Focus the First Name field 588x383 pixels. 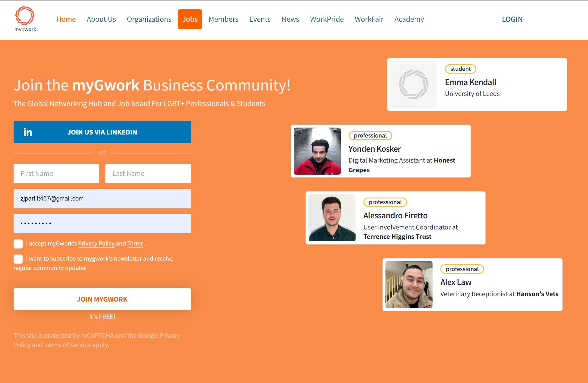tap(56, 174)
